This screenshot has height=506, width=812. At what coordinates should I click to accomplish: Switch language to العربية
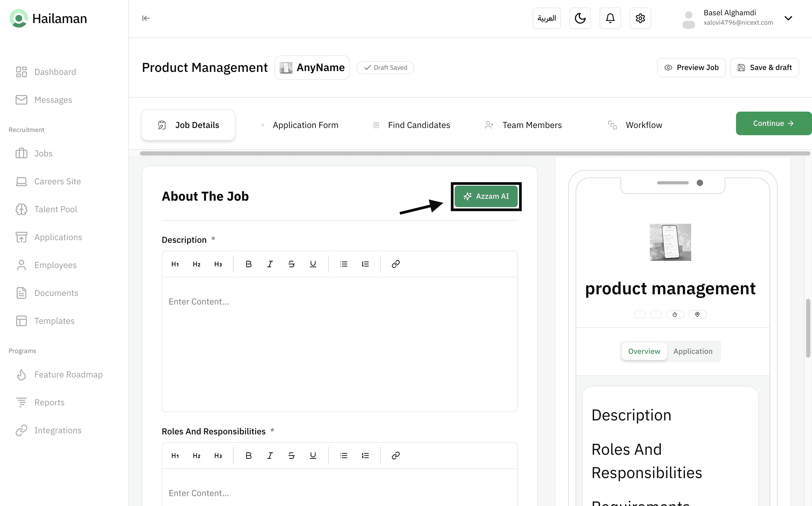click(546, 18)
